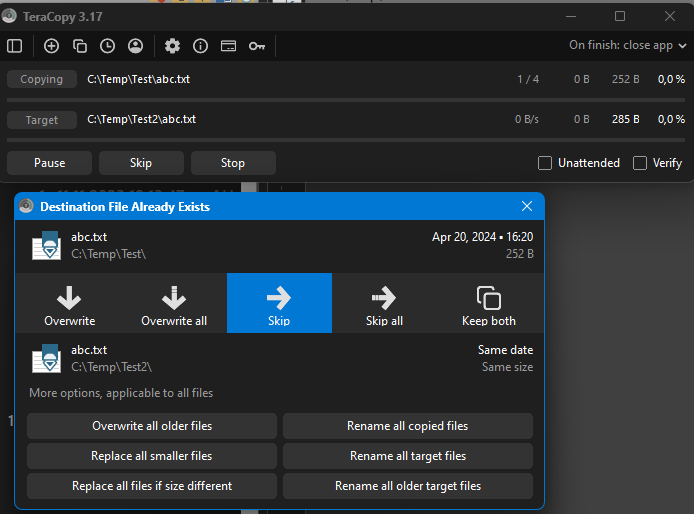Choose Keep both files option
This screenshot has height=514, width=694.
[489, 304]
